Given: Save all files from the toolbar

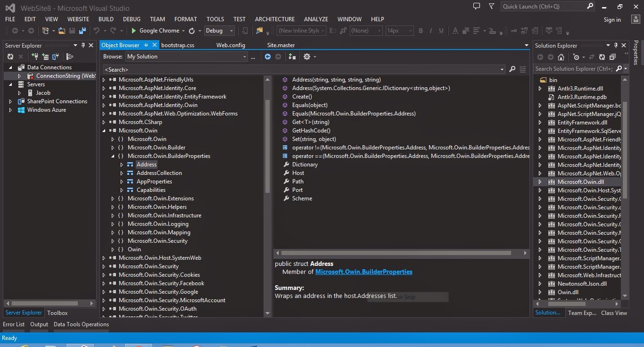Looking at the screenshot, I should point(81,30).
